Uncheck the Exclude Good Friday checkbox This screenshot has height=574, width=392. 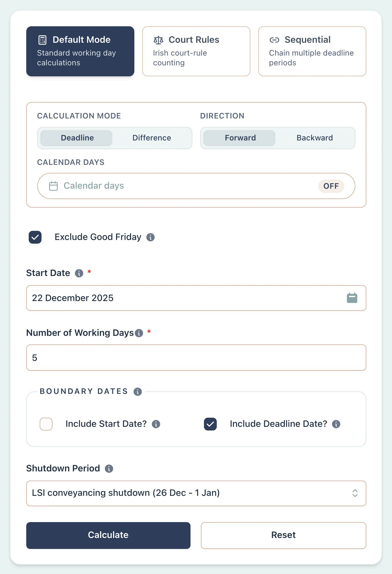(35, 237)
